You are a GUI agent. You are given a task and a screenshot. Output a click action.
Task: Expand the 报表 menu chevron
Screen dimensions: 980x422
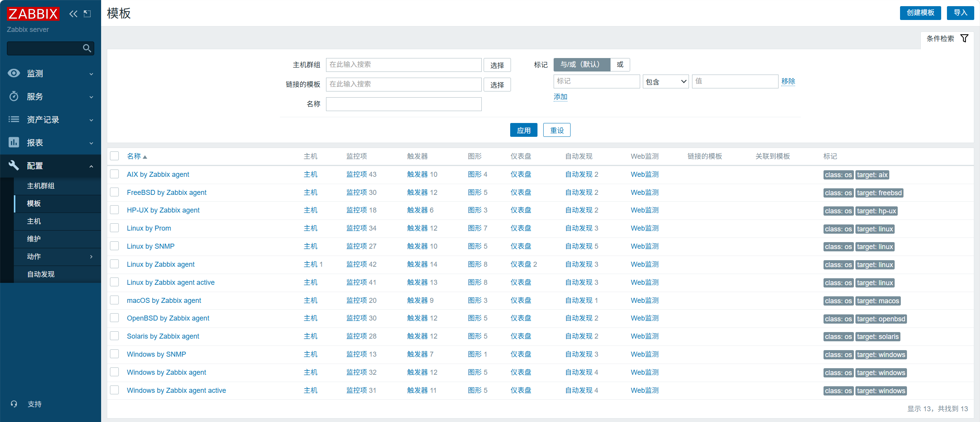click(92, 143)
